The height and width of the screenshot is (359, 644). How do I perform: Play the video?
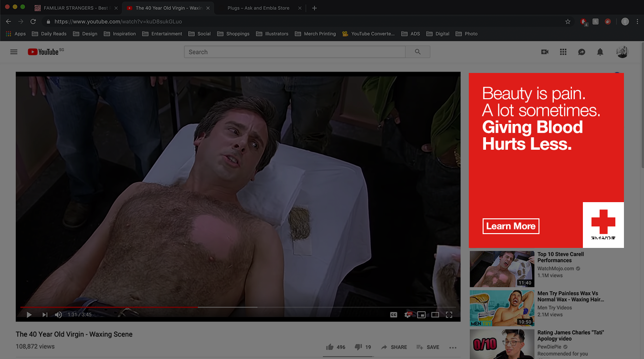click(x=29, y=315)
